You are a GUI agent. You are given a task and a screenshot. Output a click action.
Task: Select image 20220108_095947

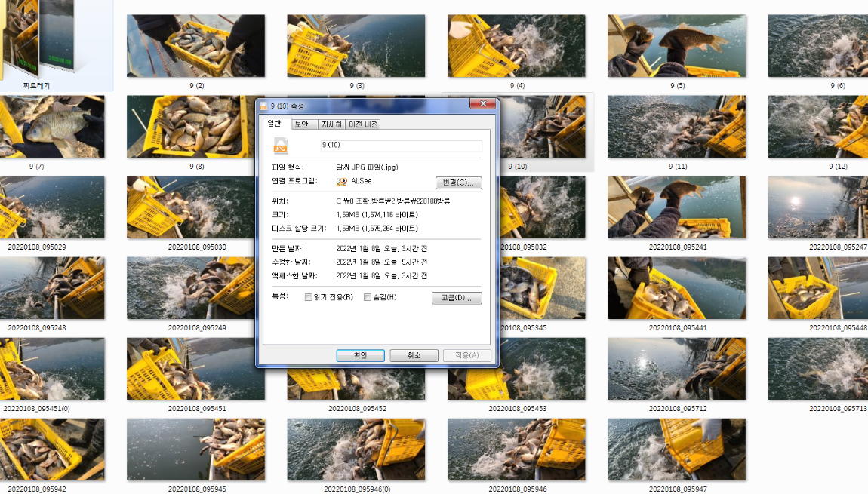[x=676, y=450]
